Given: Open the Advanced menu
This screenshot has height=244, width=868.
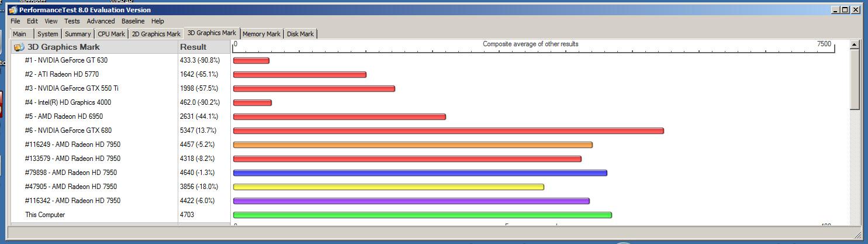Looking at the screenshot, I should [101, 21].
